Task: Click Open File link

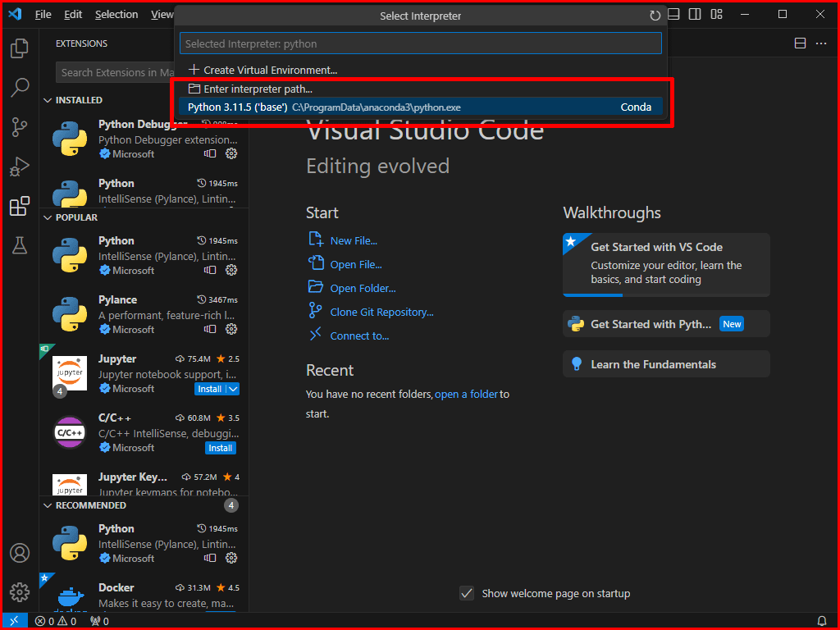Action: pos(356,265)
